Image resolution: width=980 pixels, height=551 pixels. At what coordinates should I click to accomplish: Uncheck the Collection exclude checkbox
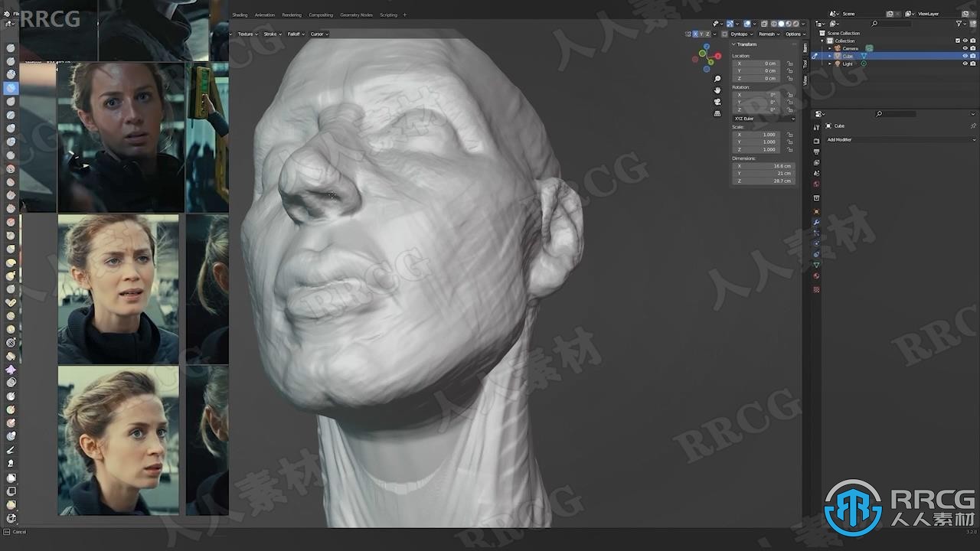[x=958, y=41]
